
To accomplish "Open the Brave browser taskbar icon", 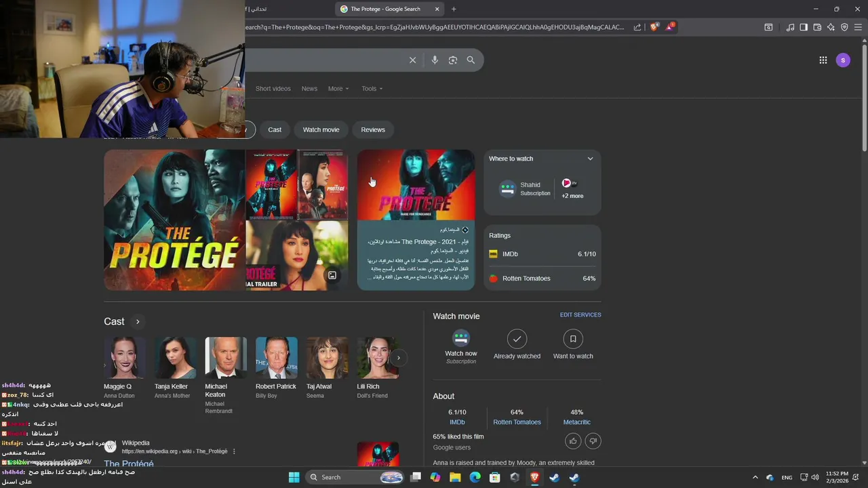I will [534, 477].
